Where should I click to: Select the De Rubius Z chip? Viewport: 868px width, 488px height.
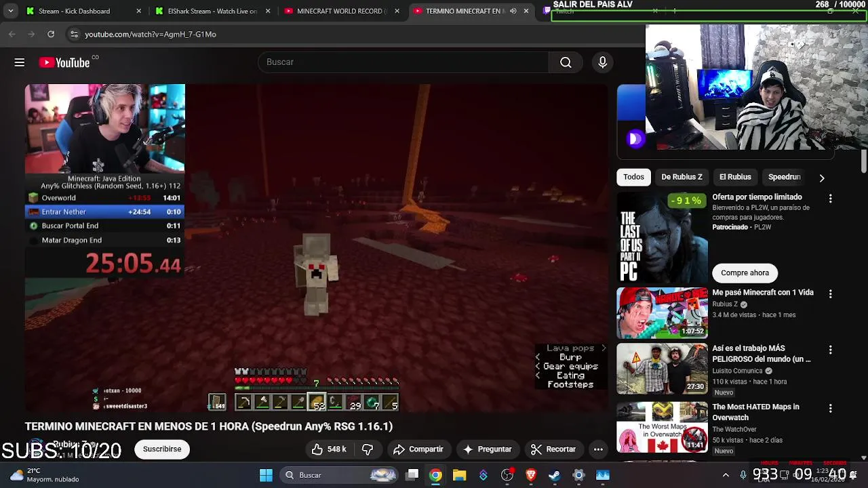pyautogui.click(x=682, y=177)
